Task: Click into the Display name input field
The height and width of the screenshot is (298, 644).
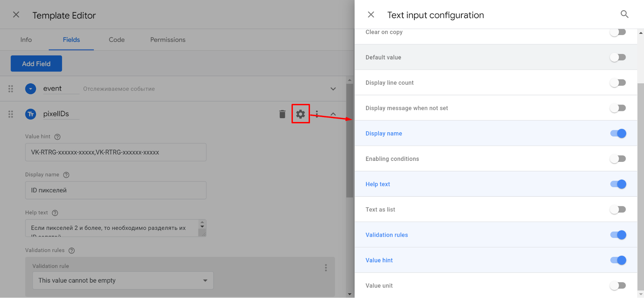Action: 116,190
